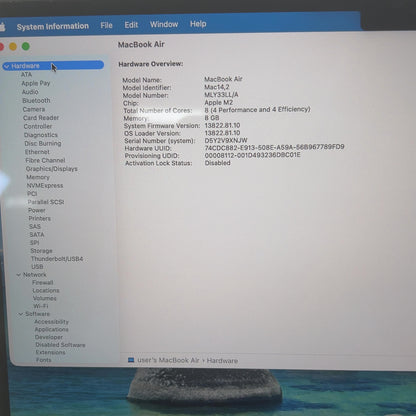Click the D5Y2V9XNJW serial number value
Image resolution: width=416 pixels, height=416 pixels.
click(x=226, y=140)
